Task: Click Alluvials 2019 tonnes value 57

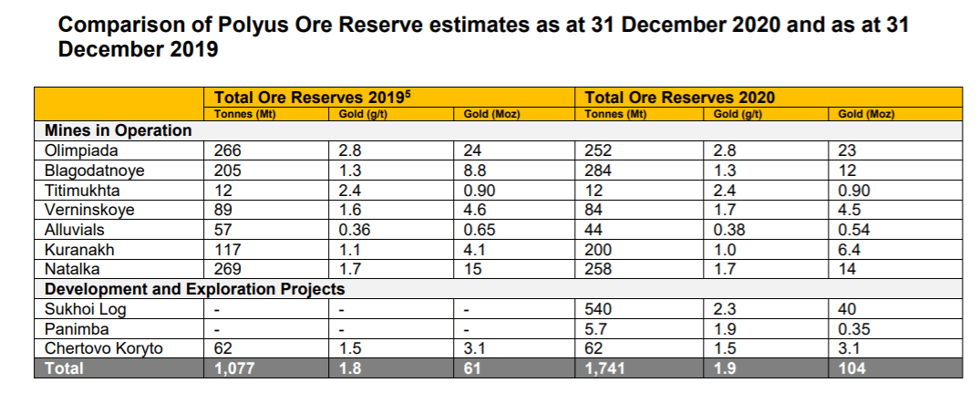Action: pos(223,230)
